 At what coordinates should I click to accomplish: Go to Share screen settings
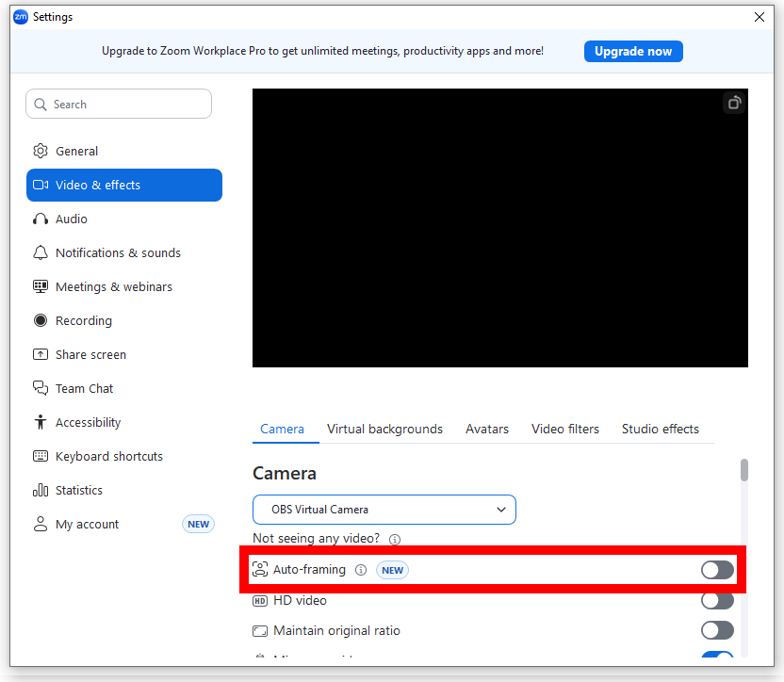tap(88, 354)
